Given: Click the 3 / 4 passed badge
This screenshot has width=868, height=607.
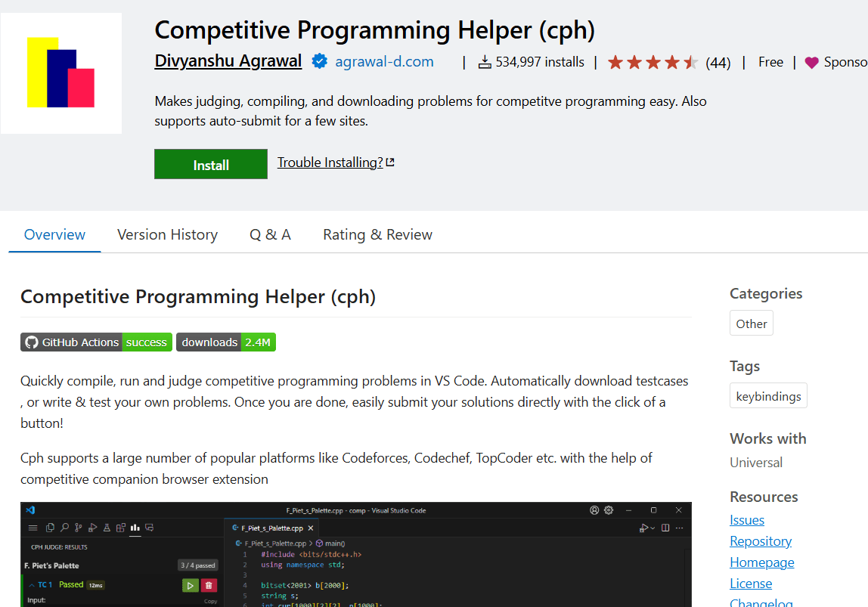Looking at the screenshot, I should coord(197,565).
